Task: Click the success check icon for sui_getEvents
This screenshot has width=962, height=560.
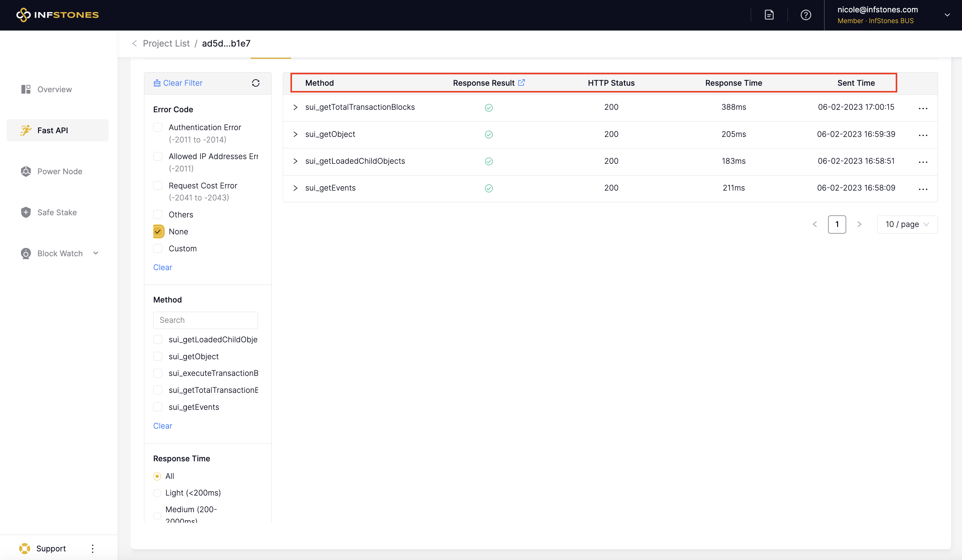Action: tap(489, 188)
